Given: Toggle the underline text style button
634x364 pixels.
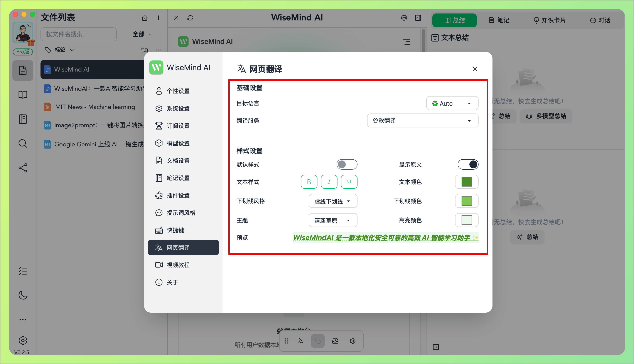Looking at the screenshot, I should coord(349,182).
